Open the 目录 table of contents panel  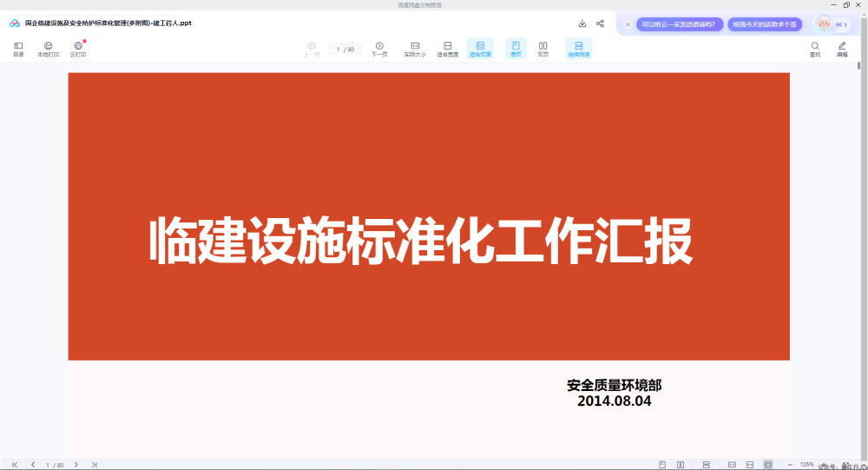click(x=18, y=50)
